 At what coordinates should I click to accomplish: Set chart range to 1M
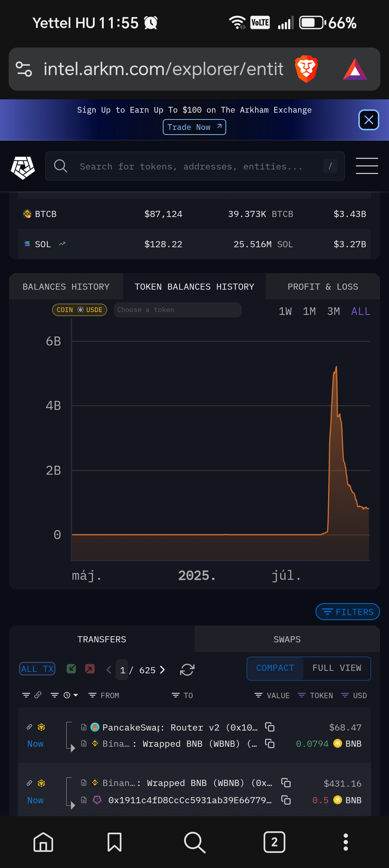tap(309, 311)
